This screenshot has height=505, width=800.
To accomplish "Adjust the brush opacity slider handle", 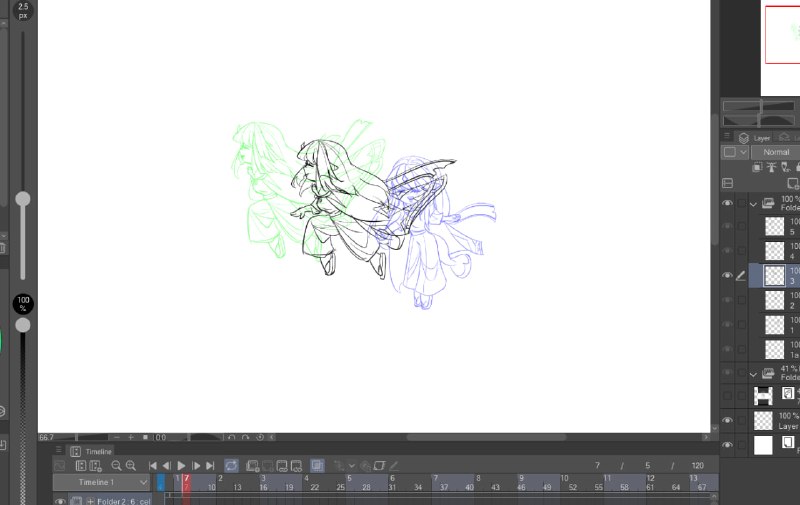I will click(22, 325).
